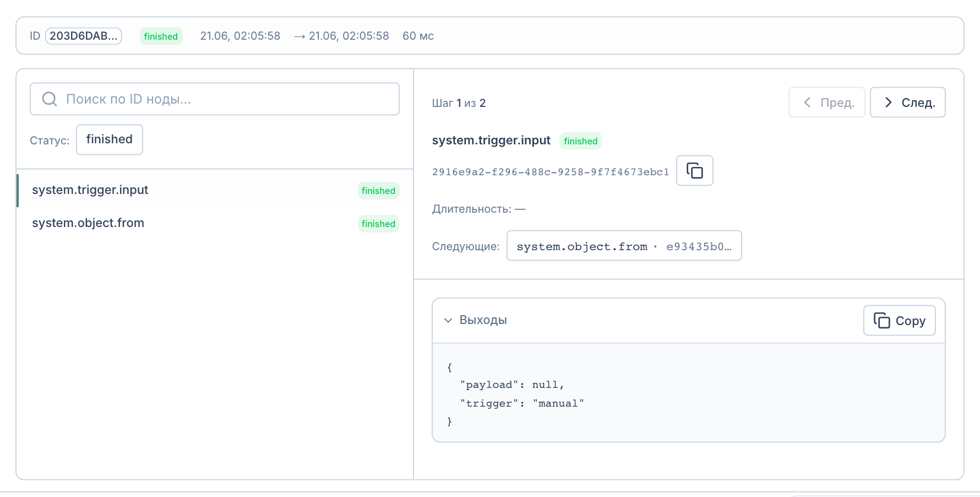Image resolution: width=980 pixels, height=497 pixels.
Task: Click finished badge beside node title
Action: point(580,141)
